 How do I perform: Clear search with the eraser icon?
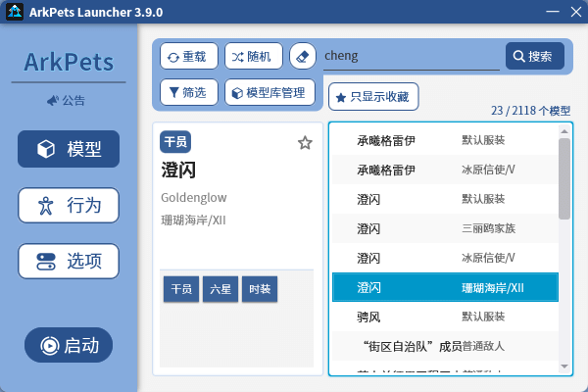click(x=304, y=57)
